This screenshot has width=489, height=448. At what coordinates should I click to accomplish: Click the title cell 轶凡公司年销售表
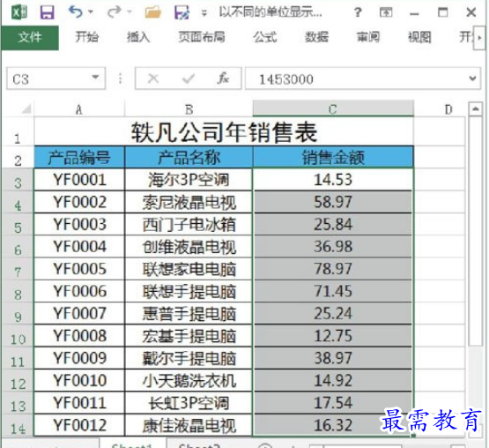[x=224, y=131]
